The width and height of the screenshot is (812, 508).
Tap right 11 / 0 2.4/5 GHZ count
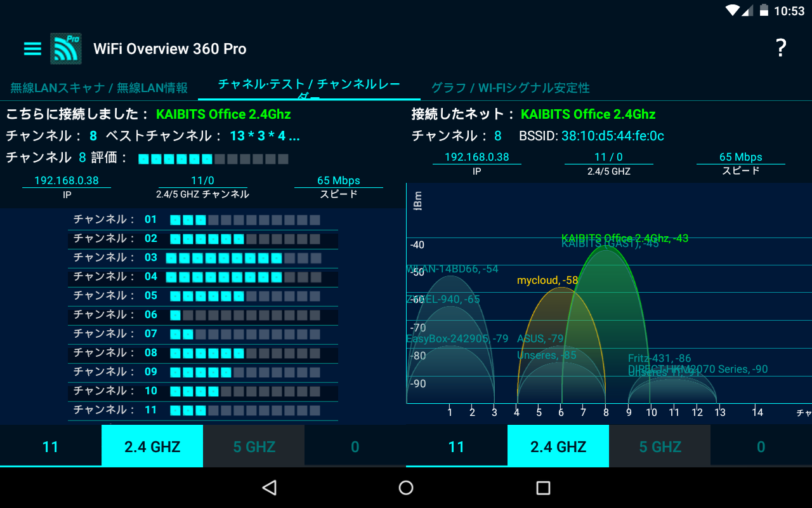[x=609, y=157]
